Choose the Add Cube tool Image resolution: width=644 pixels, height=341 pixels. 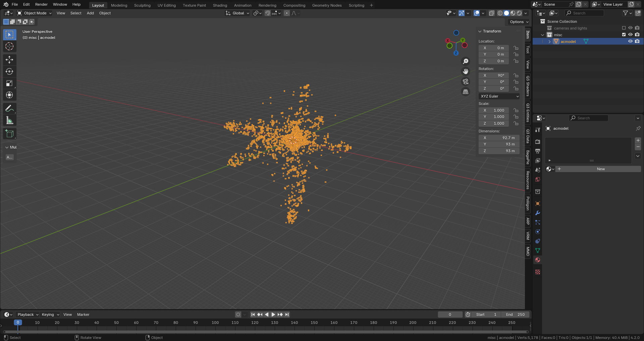pos(9,134)
